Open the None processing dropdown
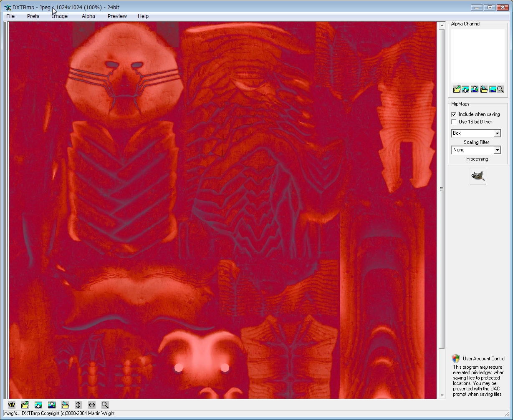This screenshot has height=420, width=513. coord(497,150)
